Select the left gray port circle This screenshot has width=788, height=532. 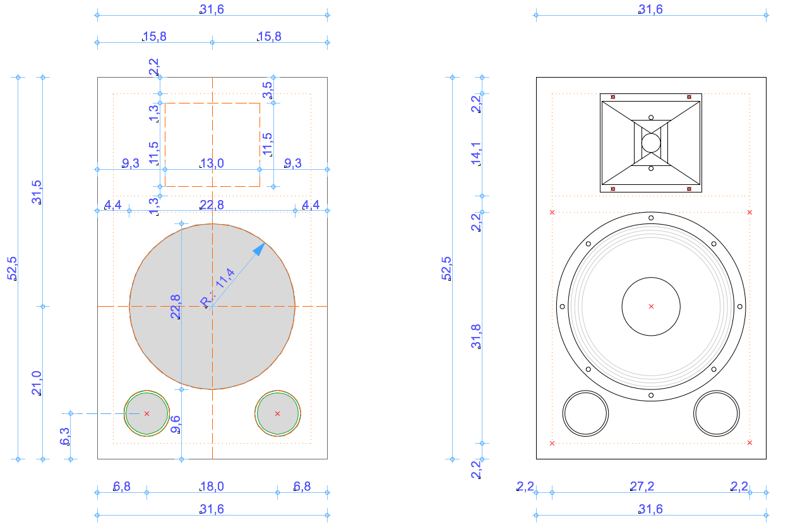point(146,413)
